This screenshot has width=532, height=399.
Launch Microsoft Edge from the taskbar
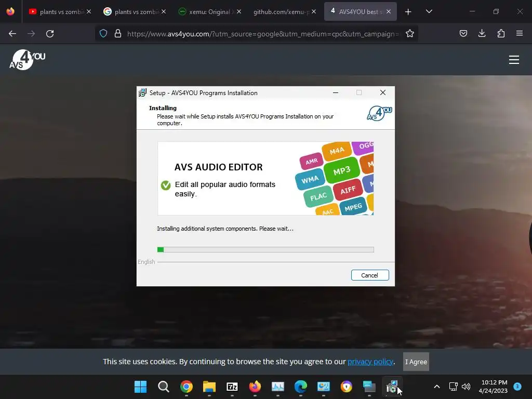click(301, 387)
